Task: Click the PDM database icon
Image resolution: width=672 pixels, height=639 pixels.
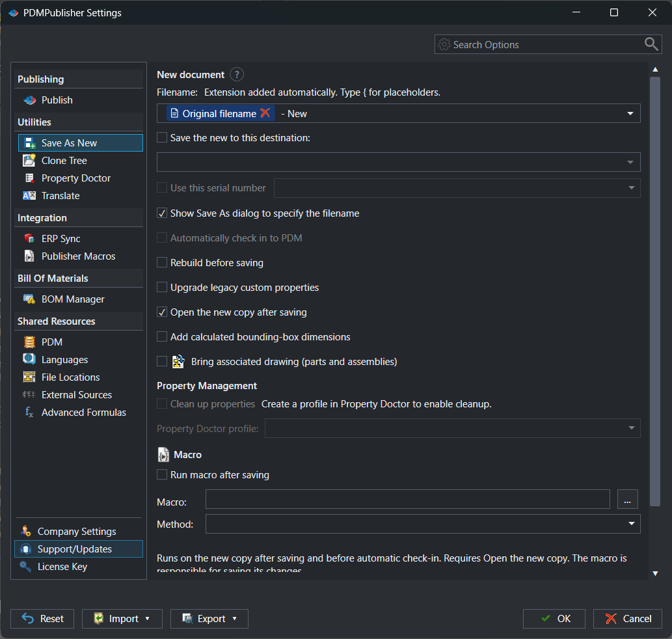Action: click(x=29, y=342)
